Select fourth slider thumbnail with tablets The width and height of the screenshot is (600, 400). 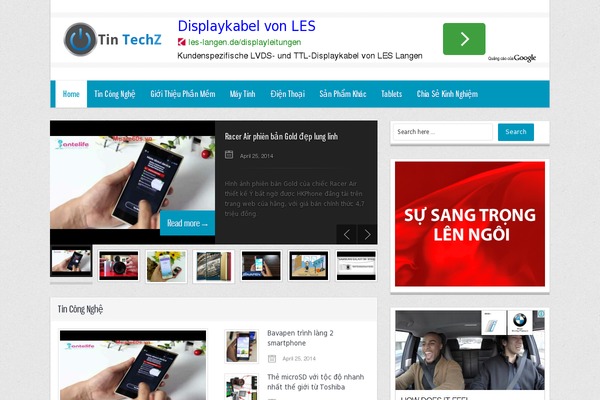point(214,266)
